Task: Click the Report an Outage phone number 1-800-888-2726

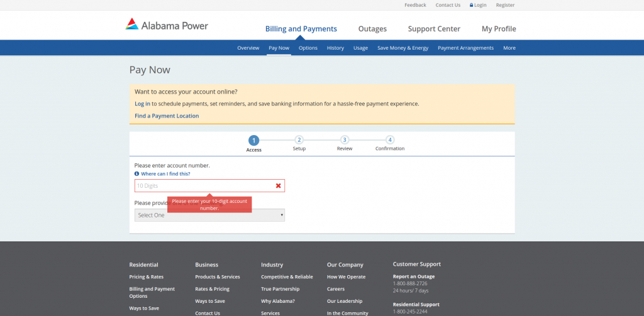Action: tap(410, 283)
